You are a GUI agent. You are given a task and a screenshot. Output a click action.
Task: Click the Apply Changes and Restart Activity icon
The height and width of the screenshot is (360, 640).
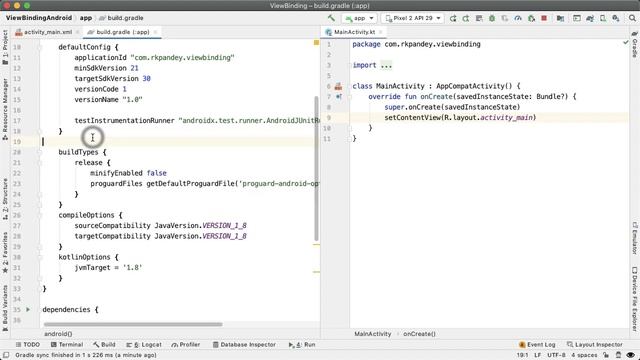click(466, 18)
